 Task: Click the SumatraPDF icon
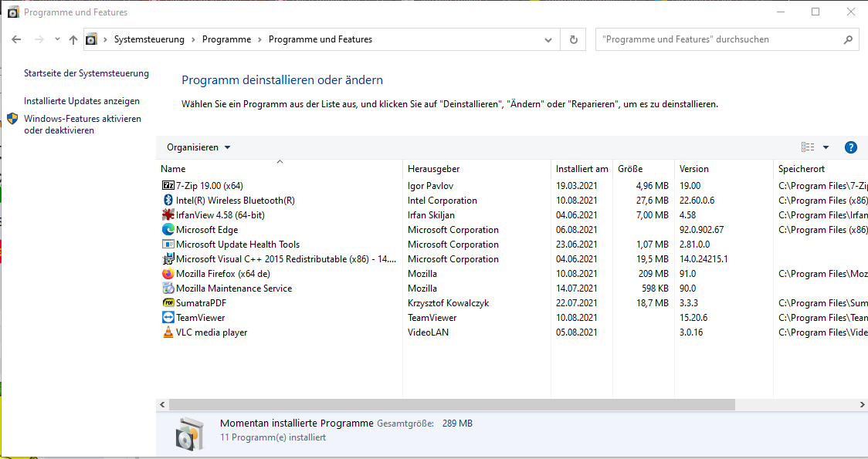click(x=168, y=303)
